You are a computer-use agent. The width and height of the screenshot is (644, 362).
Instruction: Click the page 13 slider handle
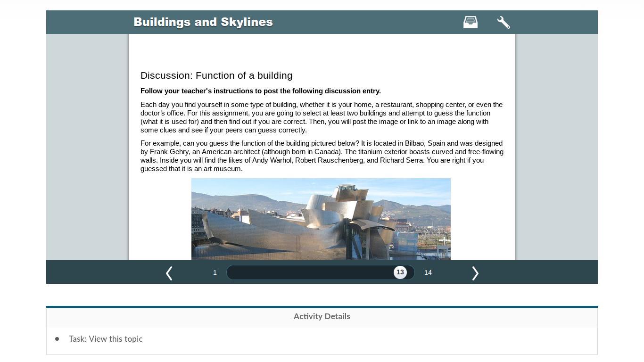(400, 272)
